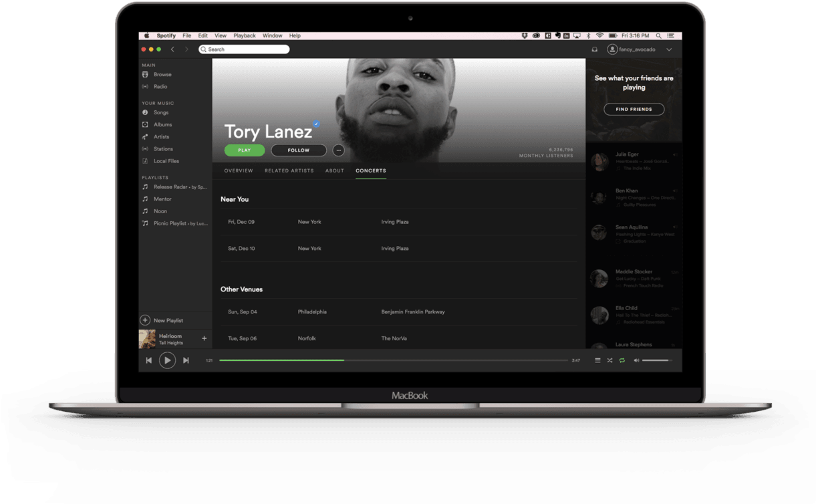Open the fancy_avocado profile

tap(632, 49)
